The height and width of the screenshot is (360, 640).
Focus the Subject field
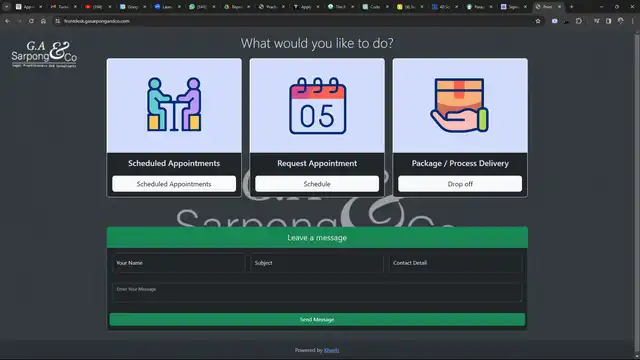[x=317, y=263]
